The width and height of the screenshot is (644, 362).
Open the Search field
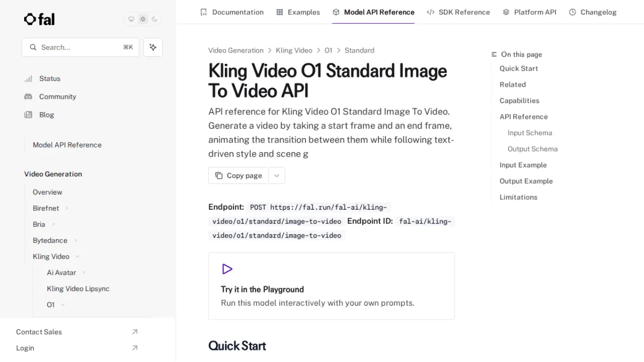click(x=80, y=47)
